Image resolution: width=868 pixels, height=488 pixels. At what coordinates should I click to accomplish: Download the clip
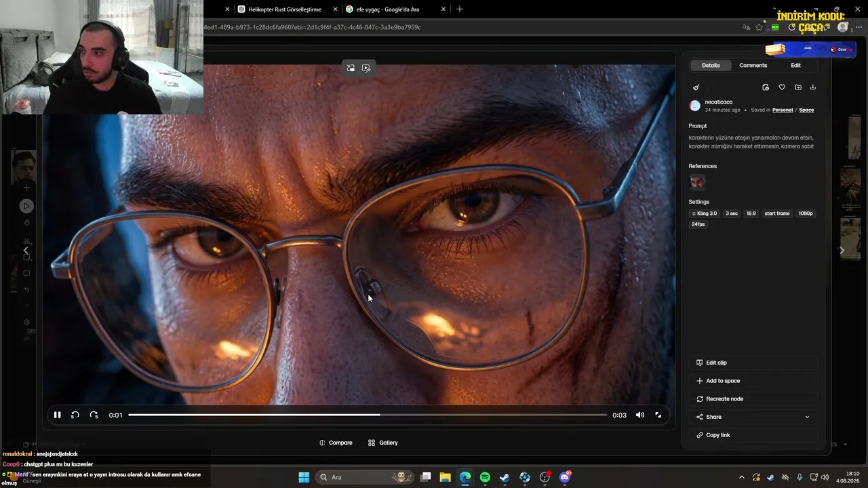point(813,87)
